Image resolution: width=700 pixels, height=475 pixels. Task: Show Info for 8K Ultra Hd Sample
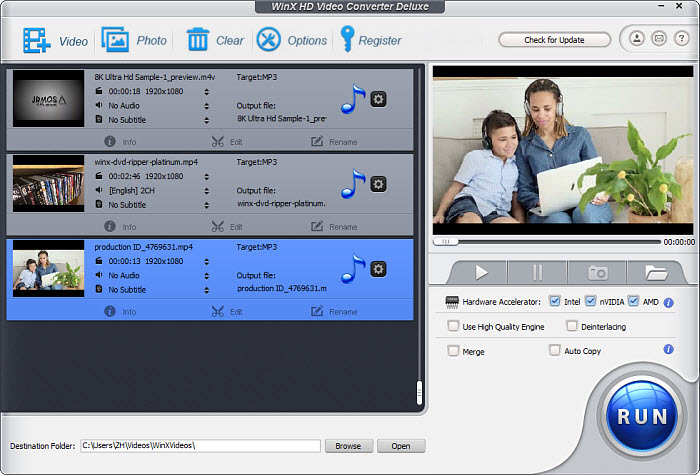pyautogui.click(x=120, y=142)
